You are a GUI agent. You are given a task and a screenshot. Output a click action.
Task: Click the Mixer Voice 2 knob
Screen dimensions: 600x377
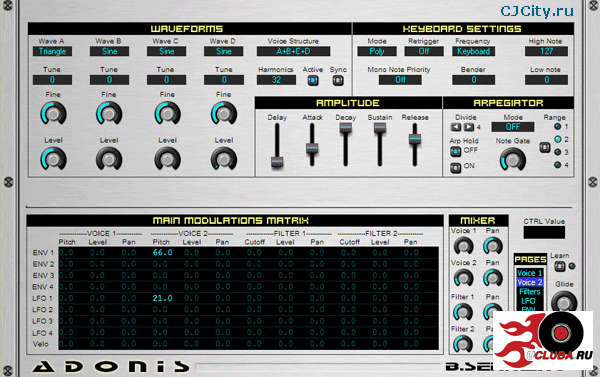pyautogui.click(x=463, y=278)
